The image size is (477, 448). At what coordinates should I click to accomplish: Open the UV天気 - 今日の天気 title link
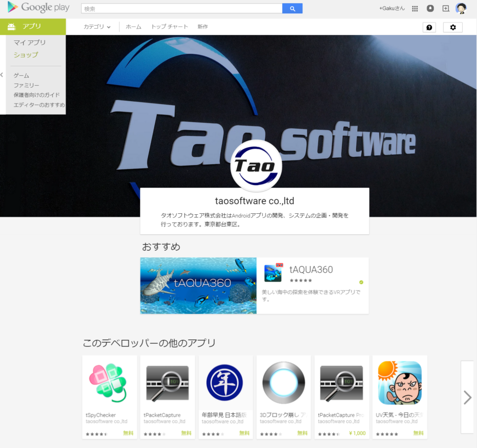click(x=400, y=415)
